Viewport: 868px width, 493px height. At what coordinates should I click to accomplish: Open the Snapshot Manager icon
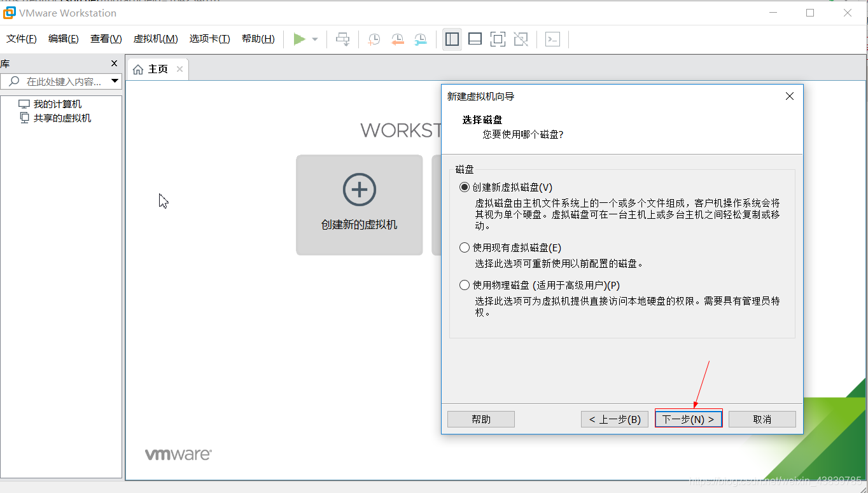click(420, 39)
